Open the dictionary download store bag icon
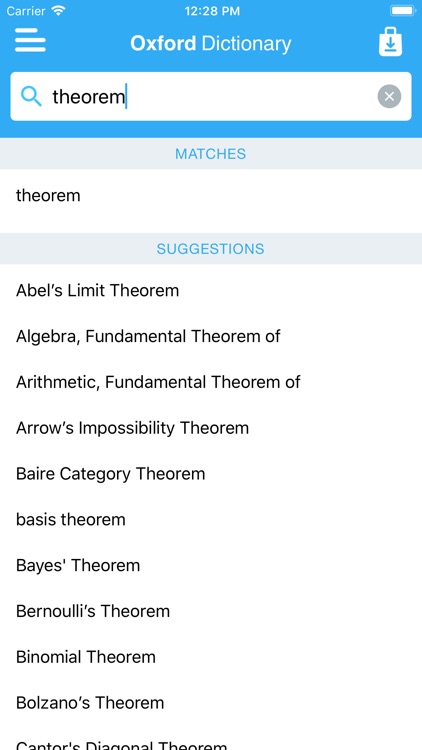422x750 pixels. point(390,42)
